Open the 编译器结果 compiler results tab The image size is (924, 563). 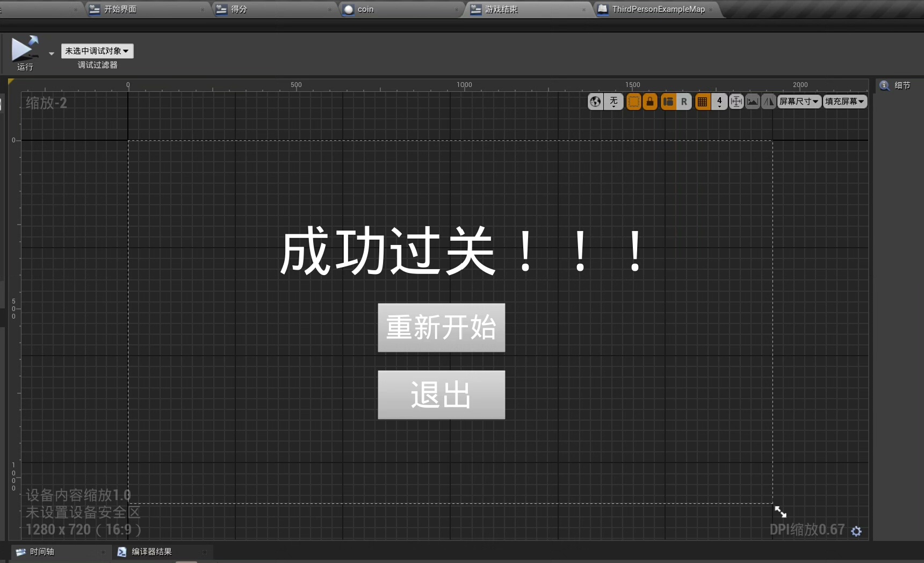pyautogui.click(x=151, y=552)
